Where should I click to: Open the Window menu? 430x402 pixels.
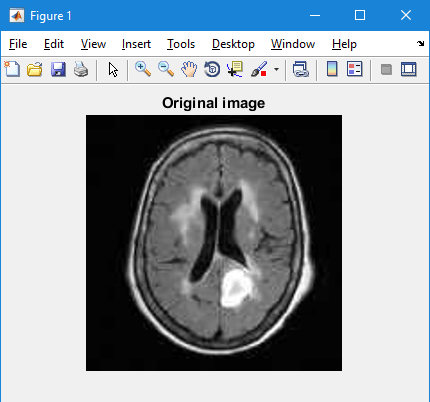coord(293,44)
